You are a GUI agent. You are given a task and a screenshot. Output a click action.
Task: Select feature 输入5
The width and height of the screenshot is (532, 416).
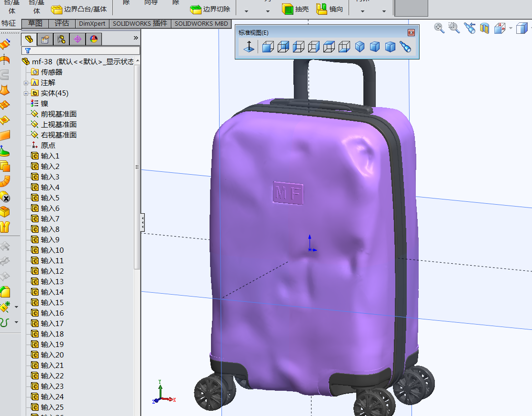tap(45, 198)
